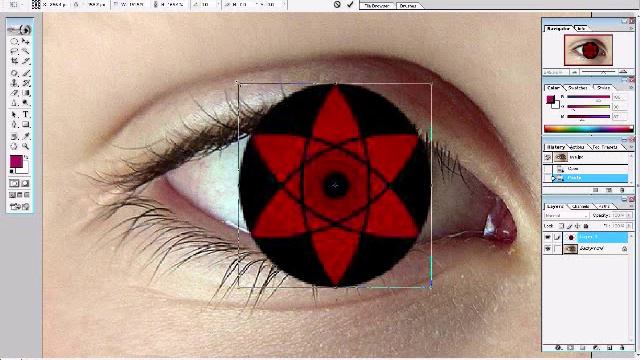The height and width of the screenshot is (360, 640).
Task: Switch to the Paths tab
Action: pos(604,207)
